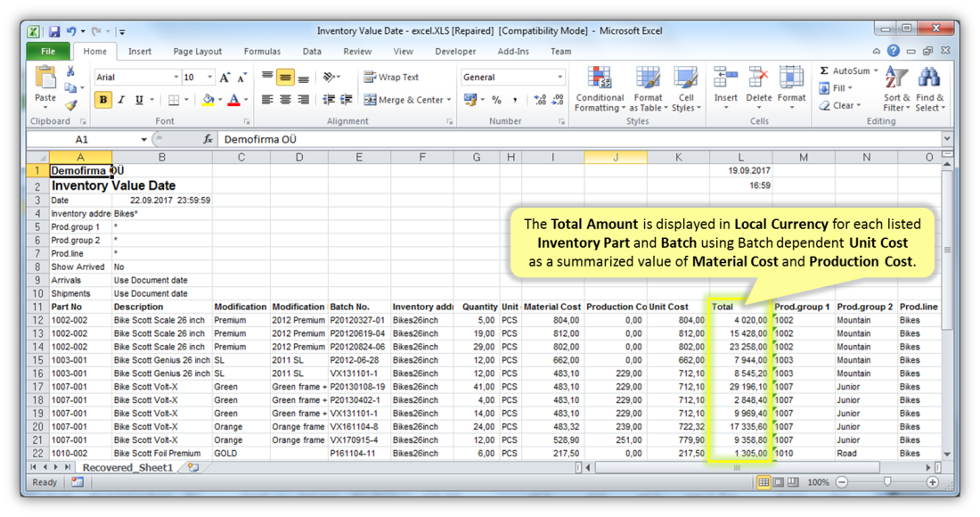Click the Select All corner box
This screenshot has width=980, height=517.
click(x=38, y=158)
